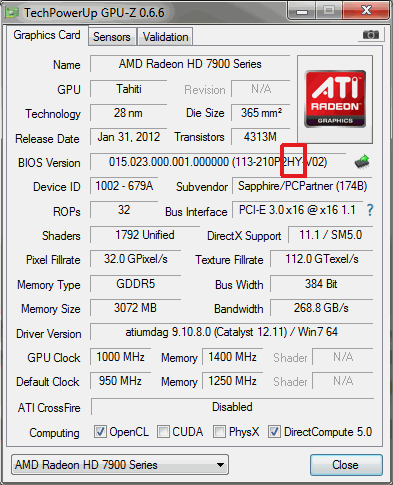Click the Driver Version field
393x485 pixels.
(232, 332)
